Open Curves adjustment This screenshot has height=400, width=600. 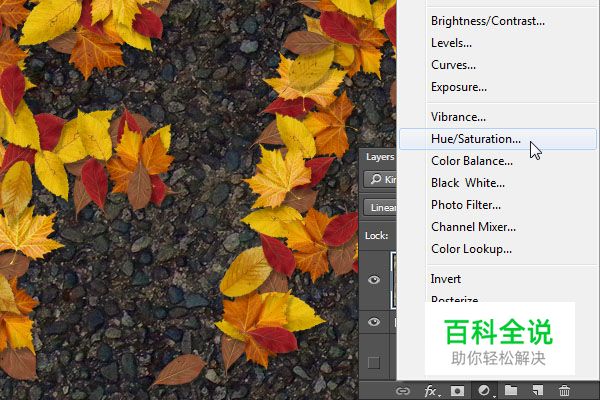click(x=453, y=65)
